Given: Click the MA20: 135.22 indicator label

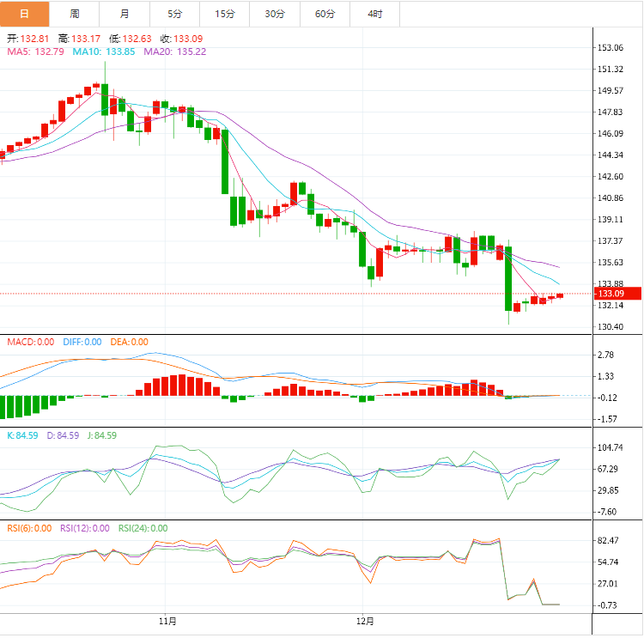Looking at the screenshot, I should coord(174,52).
